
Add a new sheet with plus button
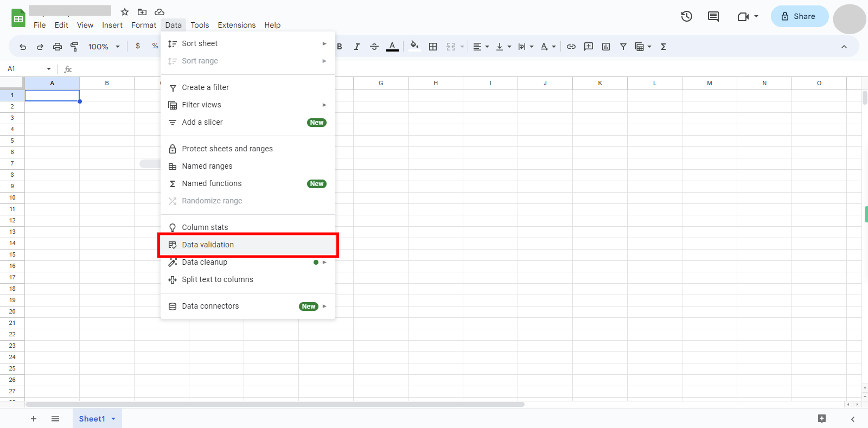pos(34,419)
